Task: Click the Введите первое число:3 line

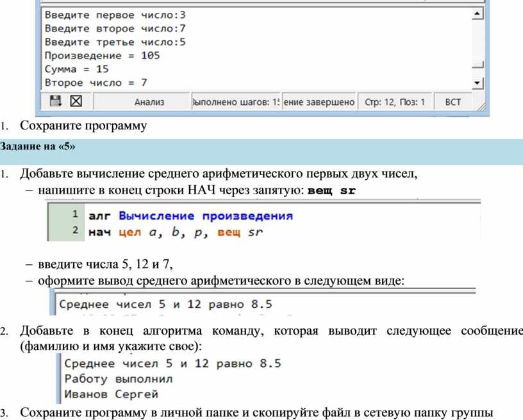Action: (x=115, y=15)
